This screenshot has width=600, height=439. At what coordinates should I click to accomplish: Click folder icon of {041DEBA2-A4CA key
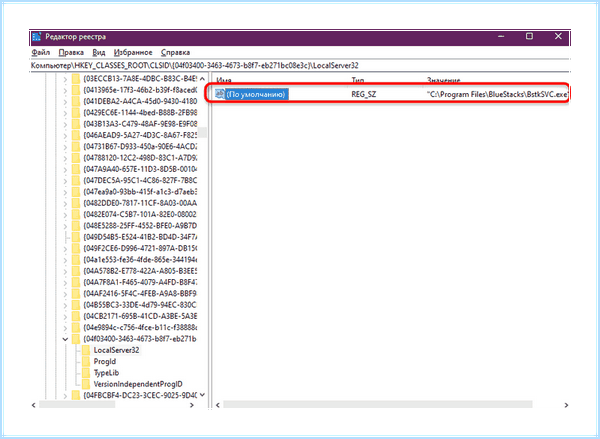(76, 101)
